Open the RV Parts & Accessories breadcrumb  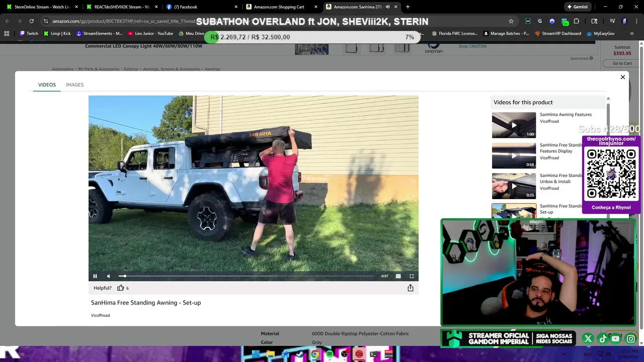click(x=99, y=69)
